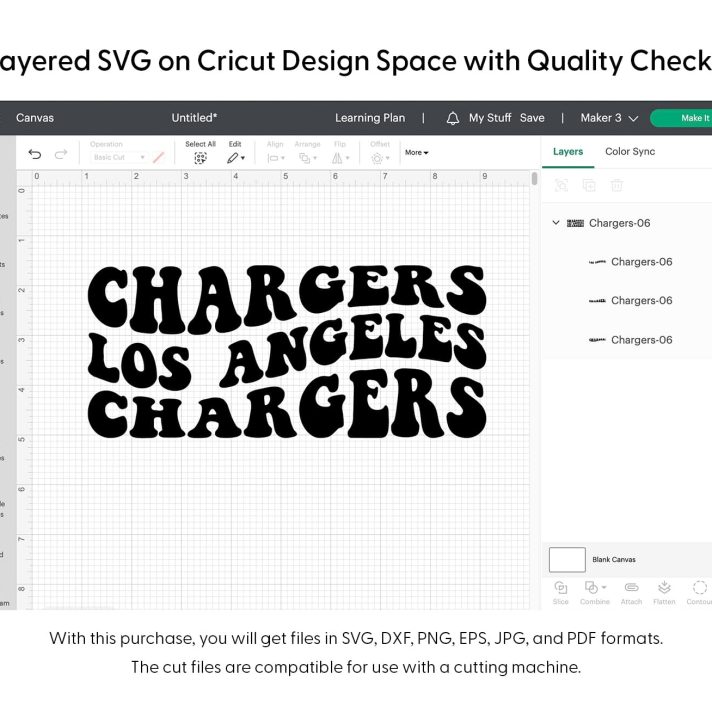The width and height of the screenshot is (712, 712).
Task: Click the pen color line swatch
Action: click(x=158, y=158)
